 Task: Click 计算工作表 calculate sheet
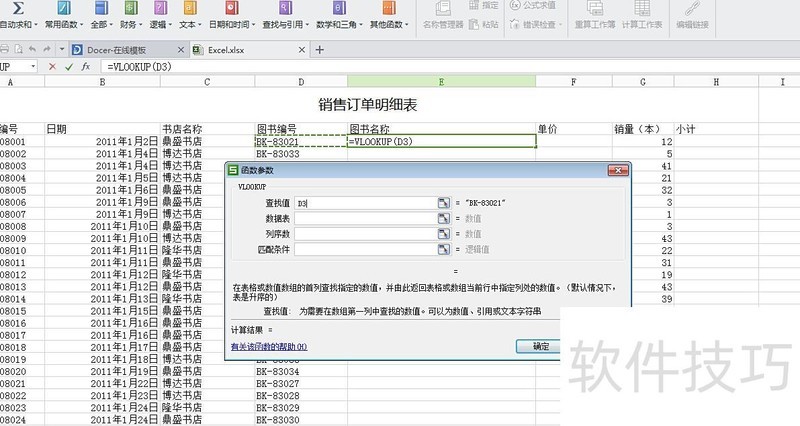click(642, 15)
